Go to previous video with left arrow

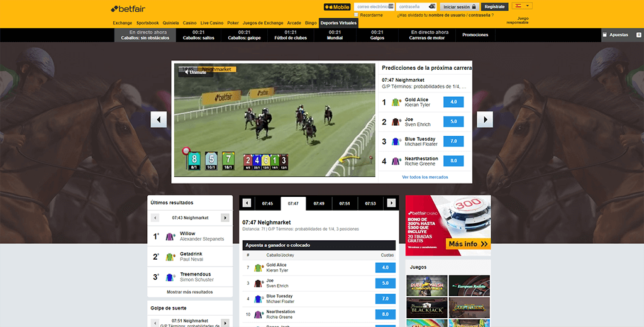coord(158,119)
